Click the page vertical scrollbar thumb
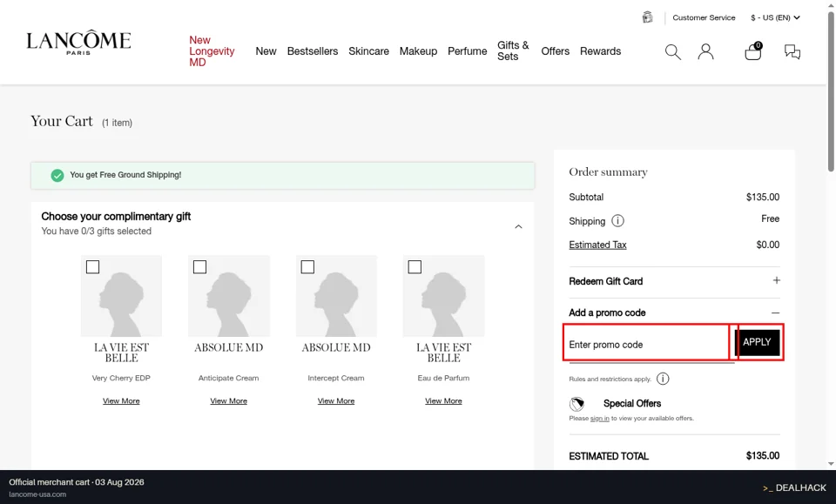Image resolution: width=836 pixels, height=504 pixels. click(831, 91)
